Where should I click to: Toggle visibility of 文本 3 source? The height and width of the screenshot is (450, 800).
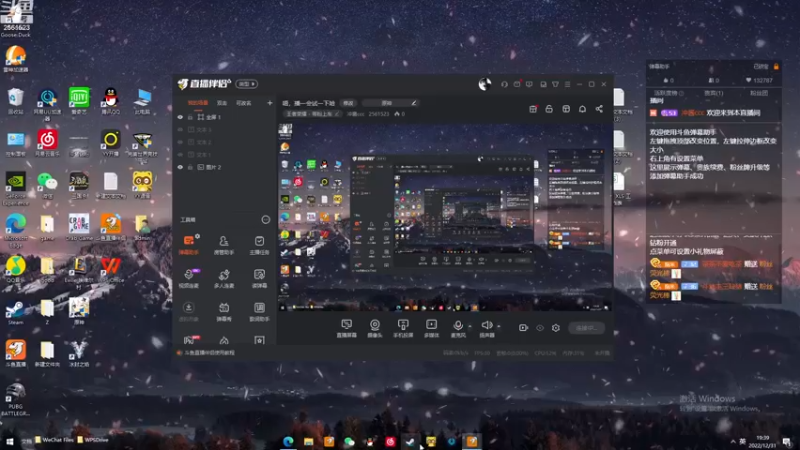pyautogui.click(x=180, y=130)
